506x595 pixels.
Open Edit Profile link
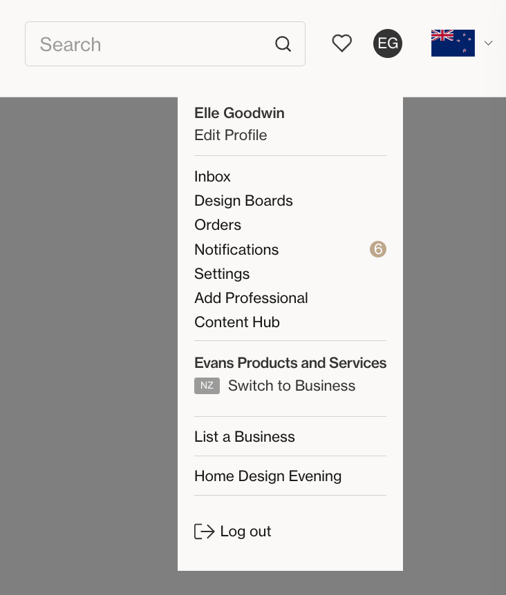(x=230, y=135)
